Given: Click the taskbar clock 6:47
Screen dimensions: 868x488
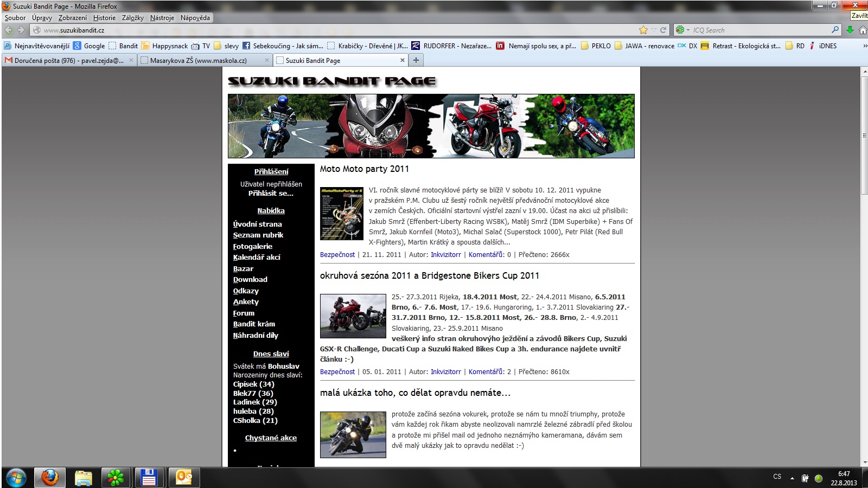Looking at the screenshot, I should 844,474.
